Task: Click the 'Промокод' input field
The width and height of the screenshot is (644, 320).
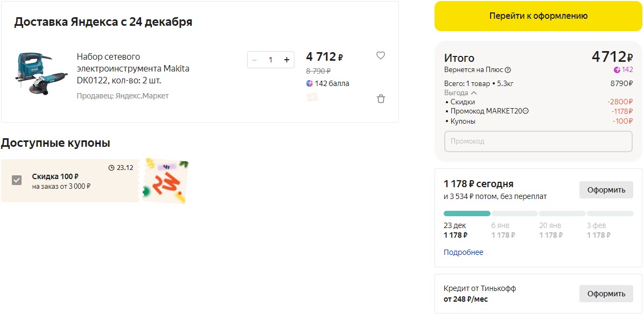Action: [x=538, y=141]
